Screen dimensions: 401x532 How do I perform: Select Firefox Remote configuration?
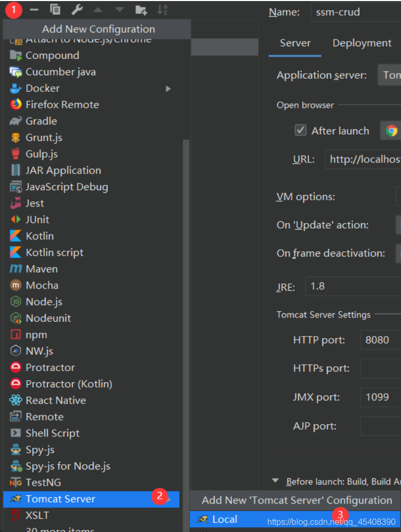[91, 105]
